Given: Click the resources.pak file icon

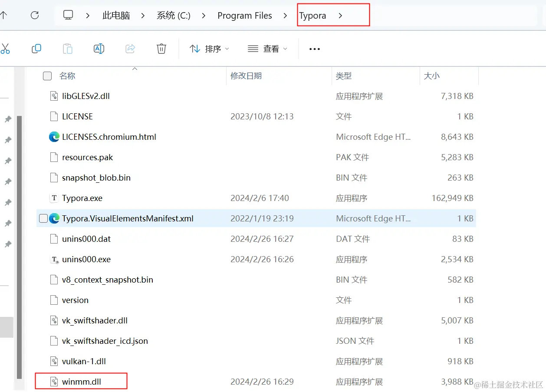Looking at the screenshot, I should pyautogui.click(x=54, y=157).
